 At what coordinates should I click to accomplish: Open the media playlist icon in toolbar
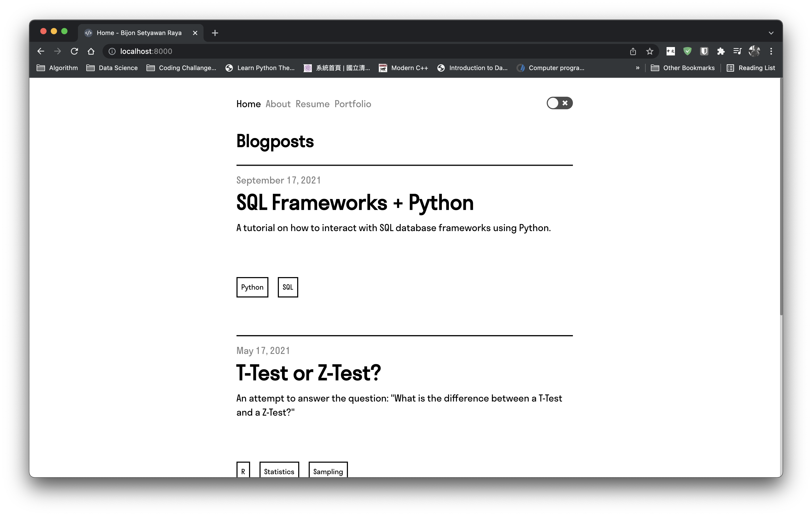[737, 51]
